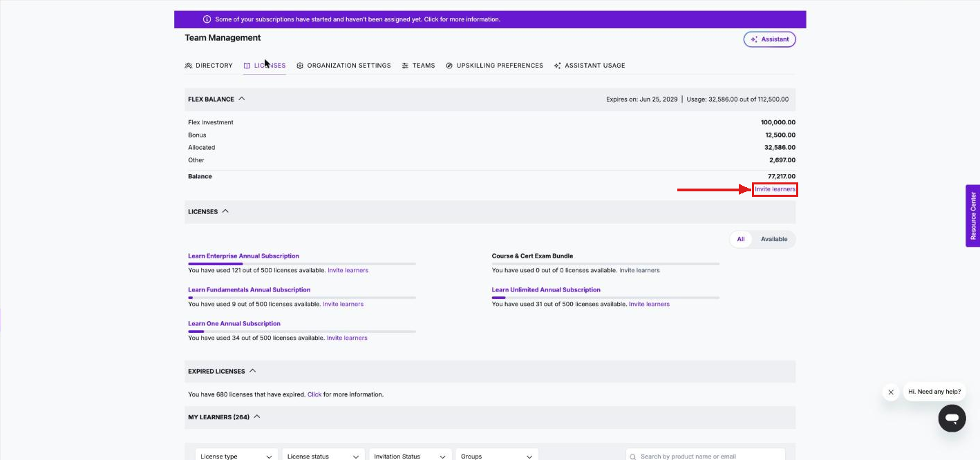Open the Resource Center side tab
Image resolution: width=980 pixels, height=460 pixels.
tap(973, 215)
